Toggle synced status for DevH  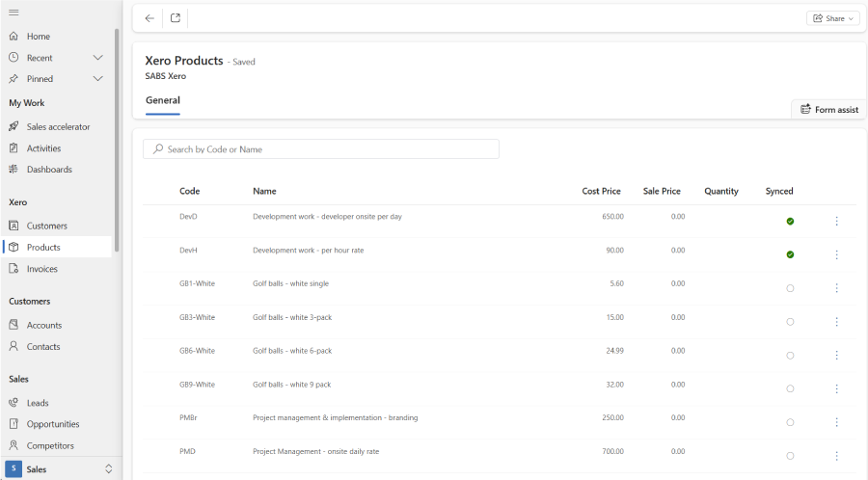[790, 254]
